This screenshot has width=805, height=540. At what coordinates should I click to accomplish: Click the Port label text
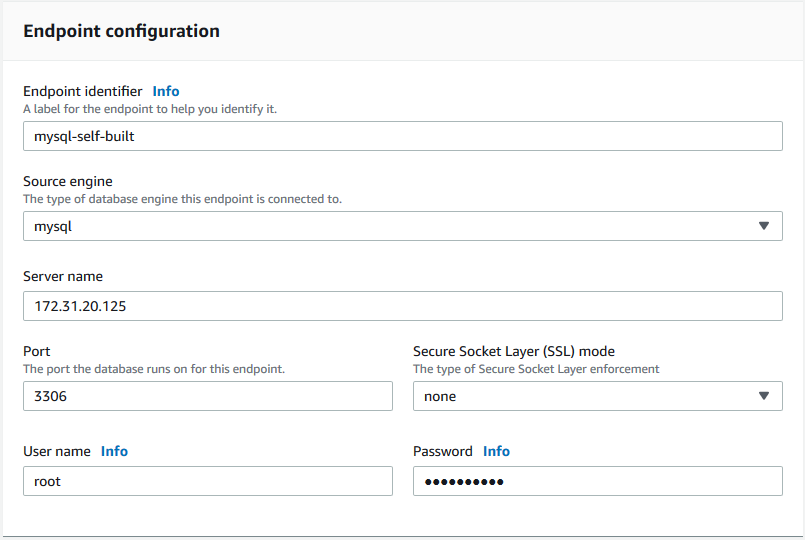37,351
